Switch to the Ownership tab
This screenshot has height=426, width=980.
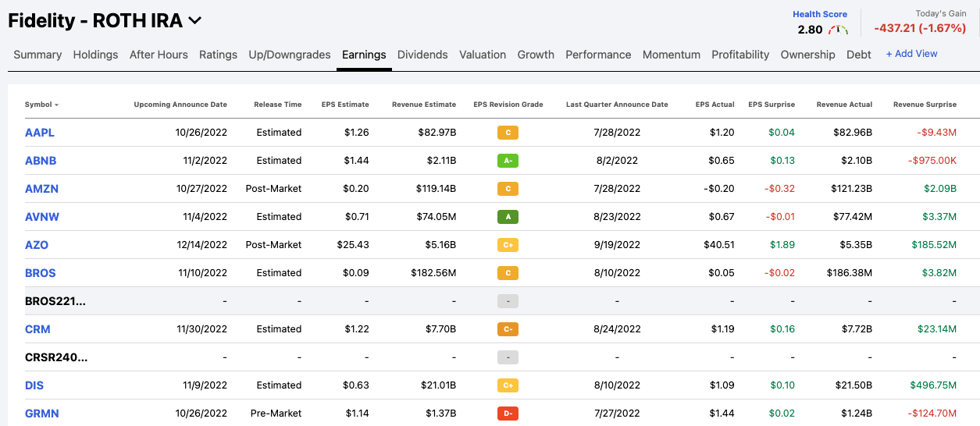tap(807, 55)
